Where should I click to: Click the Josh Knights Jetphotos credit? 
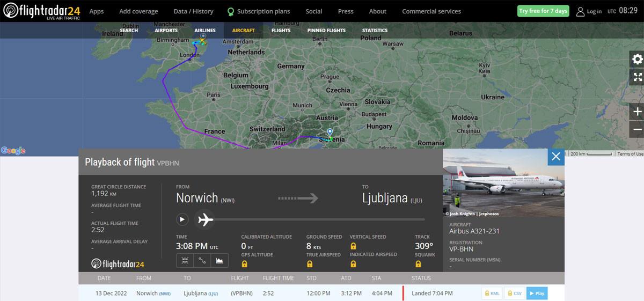coord(472,214)
